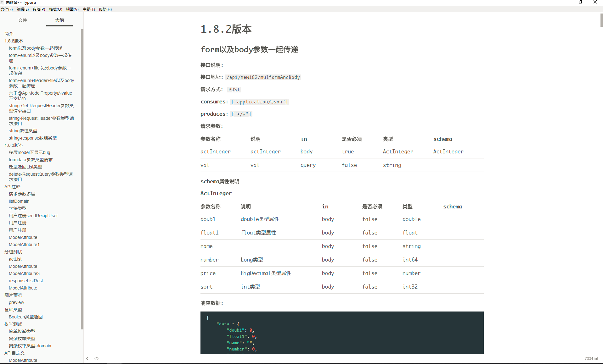This screenshot has height=364, width=603.
Task: Click the Typora app icon in title bar
Action: coord(2,2)
